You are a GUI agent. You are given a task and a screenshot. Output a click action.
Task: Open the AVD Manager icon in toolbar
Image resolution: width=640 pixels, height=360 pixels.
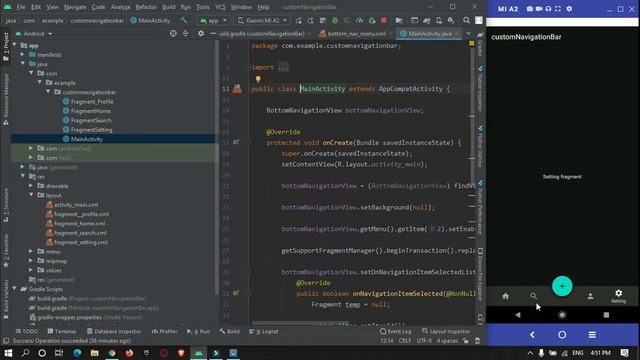[x=439, y=20]
